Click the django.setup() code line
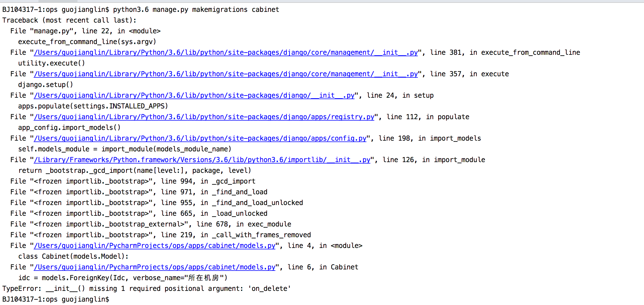The image size is (644, 305). (x=45, y=84)
